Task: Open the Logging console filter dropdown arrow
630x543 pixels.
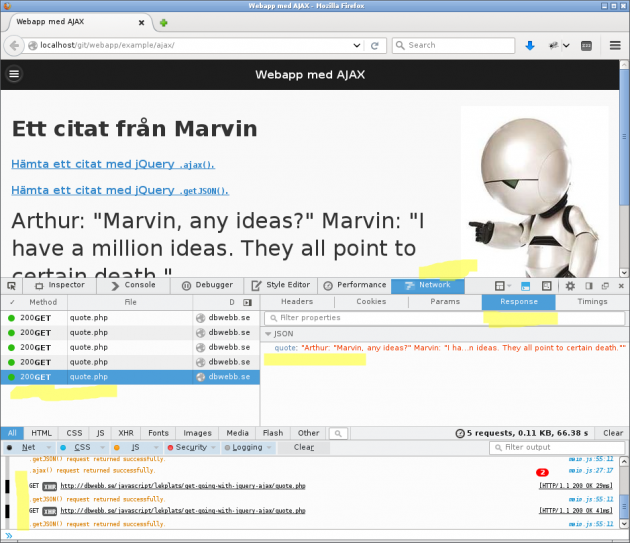Action: (269, 448)
